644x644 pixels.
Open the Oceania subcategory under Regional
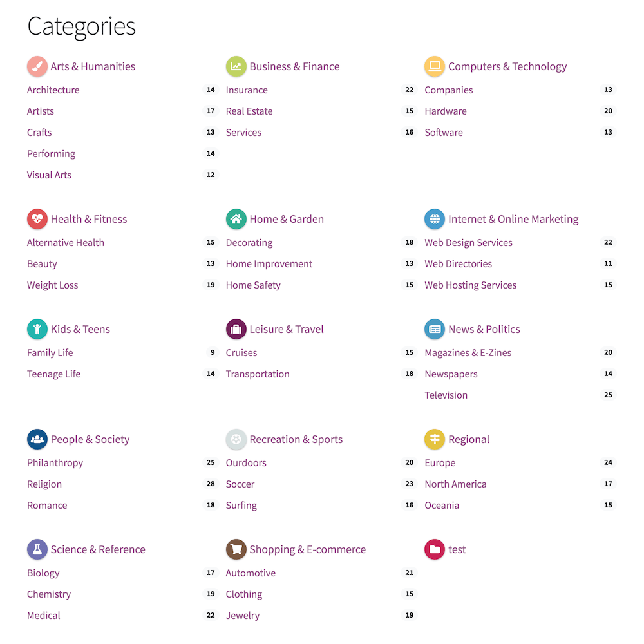(x=442, y=505)
